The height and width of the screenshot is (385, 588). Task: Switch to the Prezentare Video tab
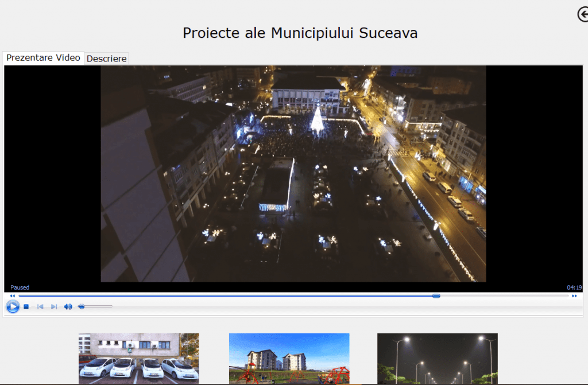(43, 58)
